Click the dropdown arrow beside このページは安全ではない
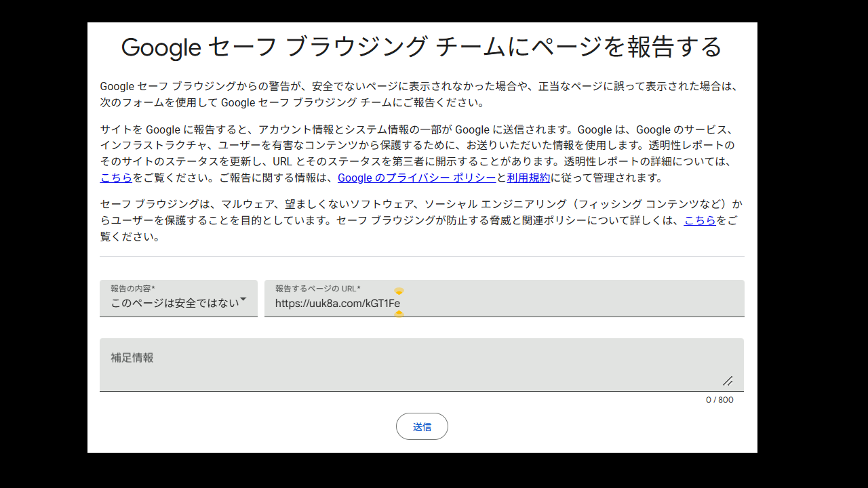This screenshot has width=868, height=488. [243, 299]
